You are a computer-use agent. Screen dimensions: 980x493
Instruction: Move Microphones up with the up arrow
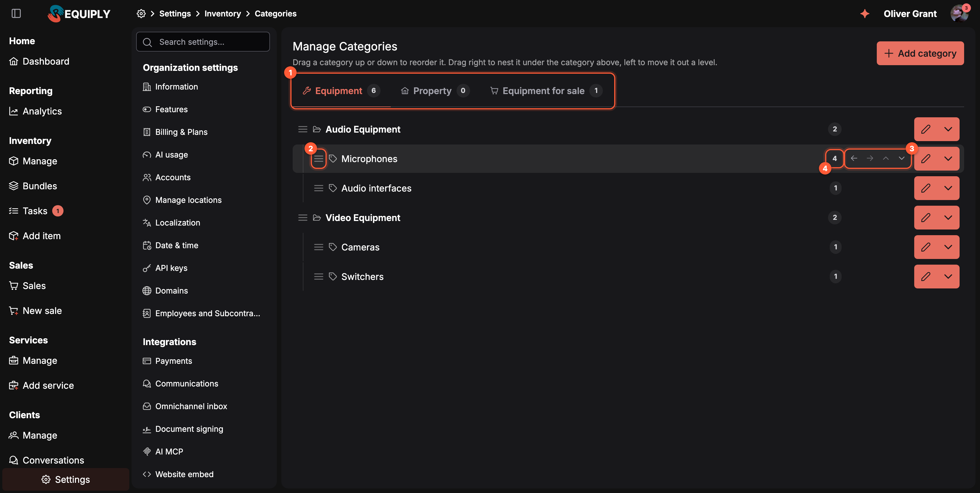pyautogui.click(x=886, y=158)
